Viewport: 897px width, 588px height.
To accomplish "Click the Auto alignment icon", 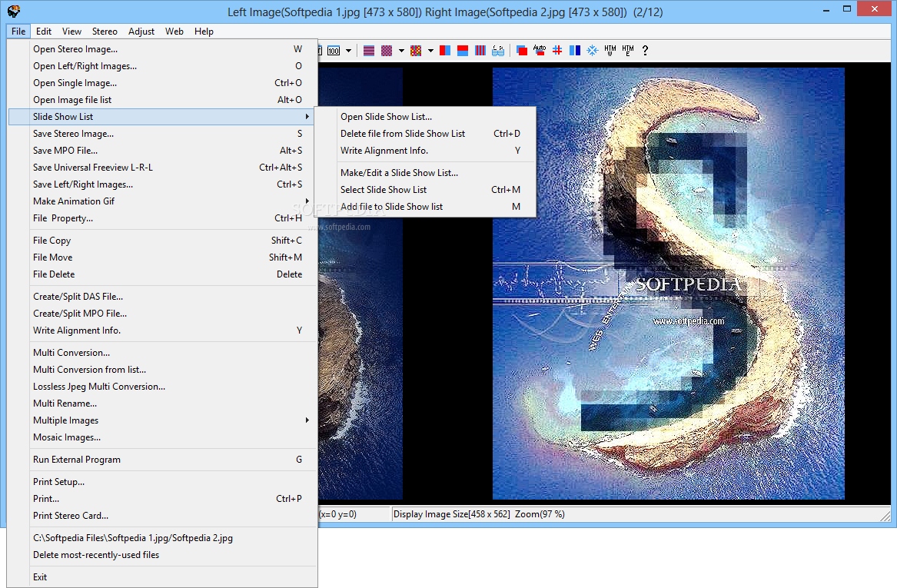I will point(540,50).
